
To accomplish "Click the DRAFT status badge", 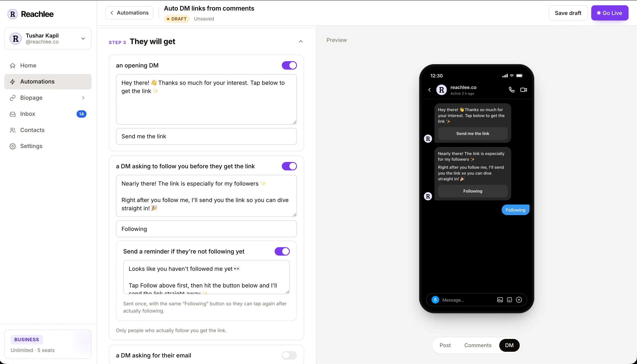I will (x=177, y=19).
